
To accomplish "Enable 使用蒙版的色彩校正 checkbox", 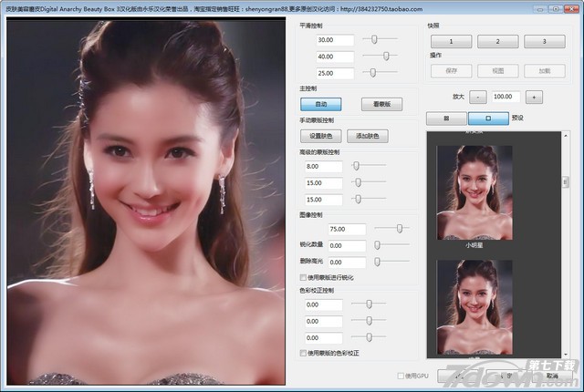I will (x=304, y=353).
